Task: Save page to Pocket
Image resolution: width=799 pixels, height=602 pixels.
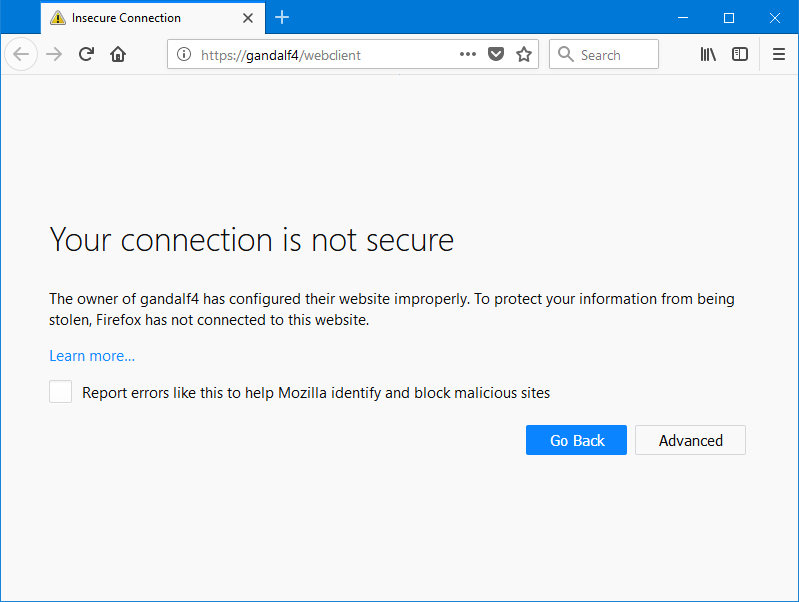Action: coord(496,54)
